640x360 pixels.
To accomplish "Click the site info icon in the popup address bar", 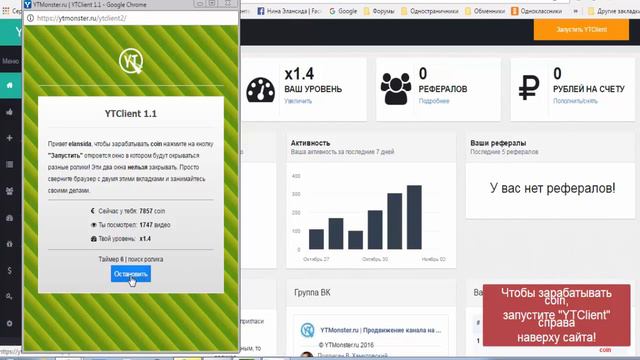I will (x=30, y=18).
